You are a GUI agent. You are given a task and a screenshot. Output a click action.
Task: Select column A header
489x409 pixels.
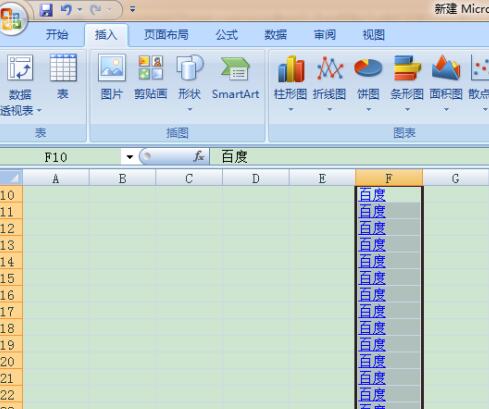tap(56, 179)
